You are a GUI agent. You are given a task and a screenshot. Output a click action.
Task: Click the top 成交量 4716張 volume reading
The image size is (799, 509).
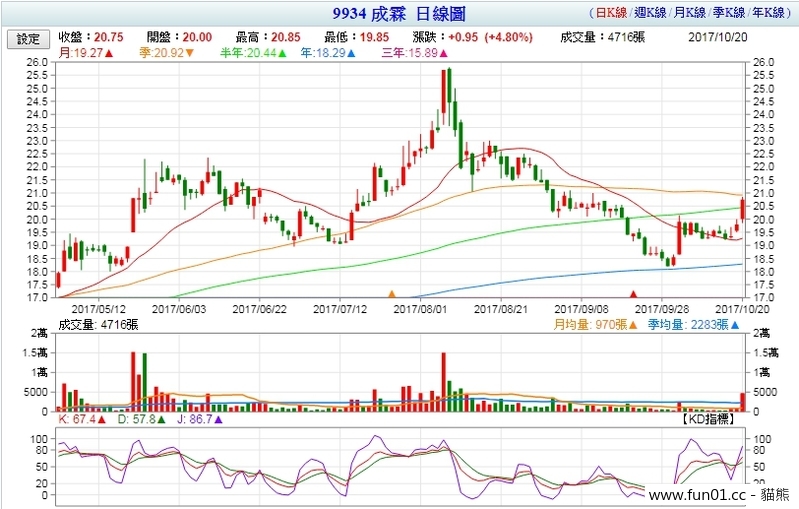(x=603, y=37)
